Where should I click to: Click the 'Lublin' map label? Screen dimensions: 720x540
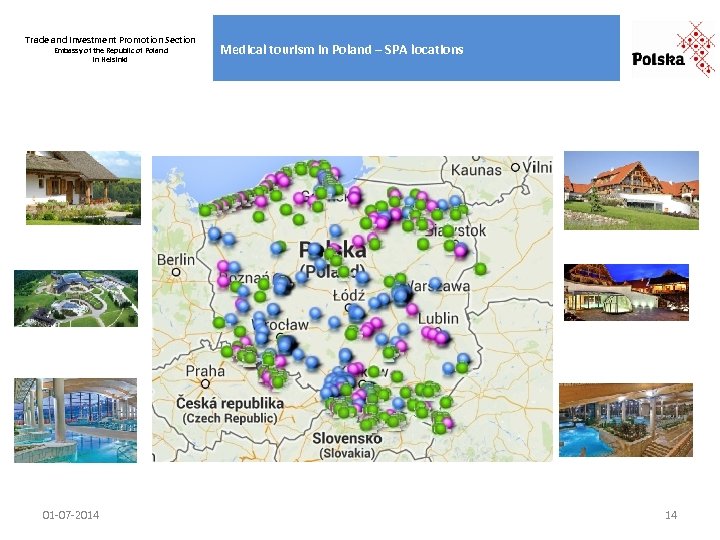438,318
